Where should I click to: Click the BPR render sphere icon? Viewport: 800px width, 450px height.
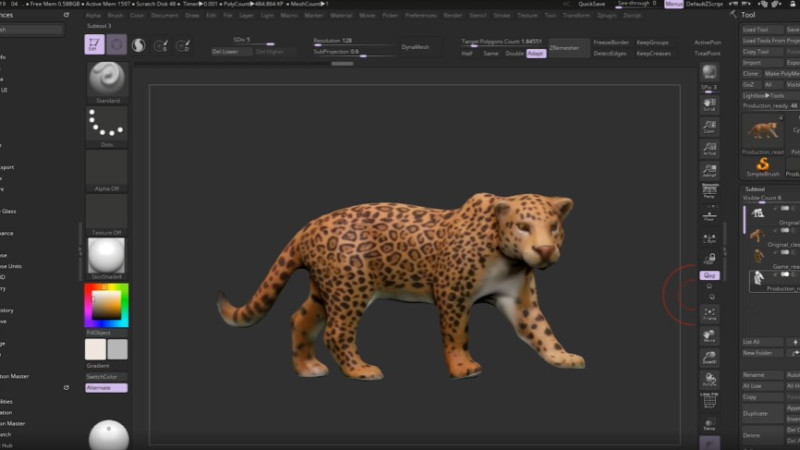[x=709, y=72]
